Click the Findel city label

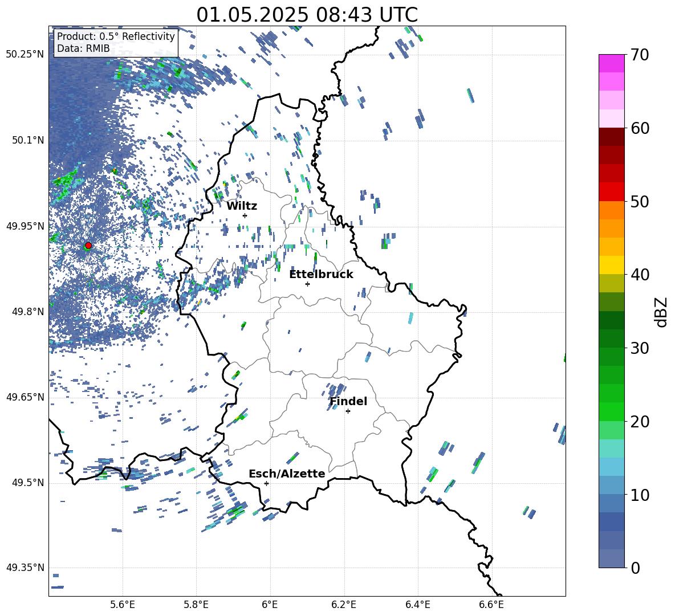click(348, 401)
